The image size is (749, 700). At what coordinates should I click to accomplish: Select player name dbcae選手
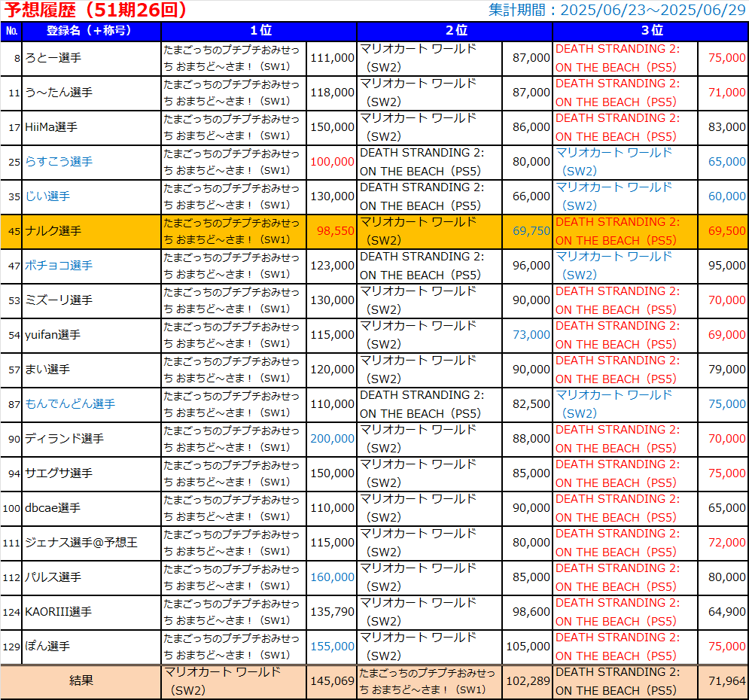pyautogui.click(x=53, y=508)
